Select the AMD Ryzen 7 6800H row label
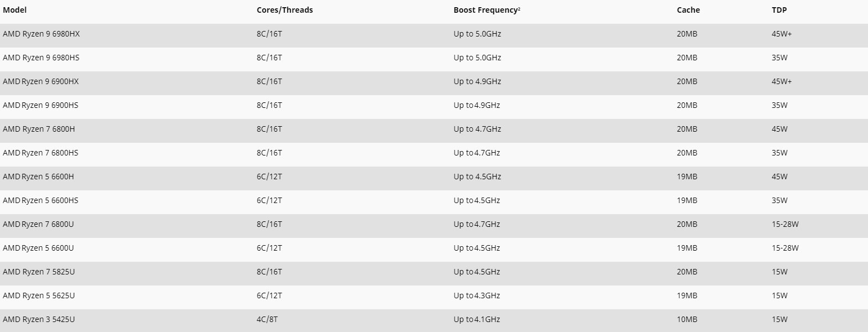The height and width of the screenshot is (332, 868). tap(39, 129)
